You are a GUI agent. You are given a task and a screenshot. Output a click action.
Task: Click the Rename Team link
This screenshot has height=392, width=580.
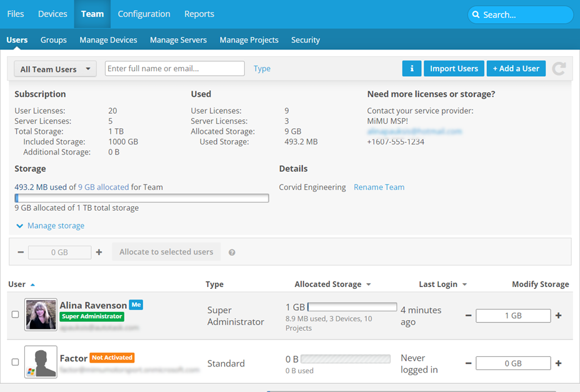[379, 187]
